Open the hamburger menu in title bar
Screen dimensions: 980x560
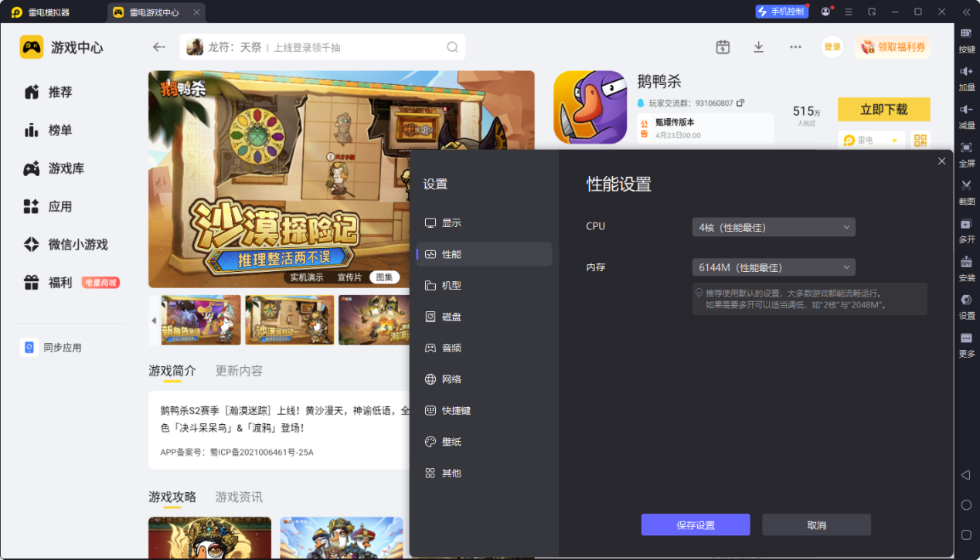click(x=849, y=12)
